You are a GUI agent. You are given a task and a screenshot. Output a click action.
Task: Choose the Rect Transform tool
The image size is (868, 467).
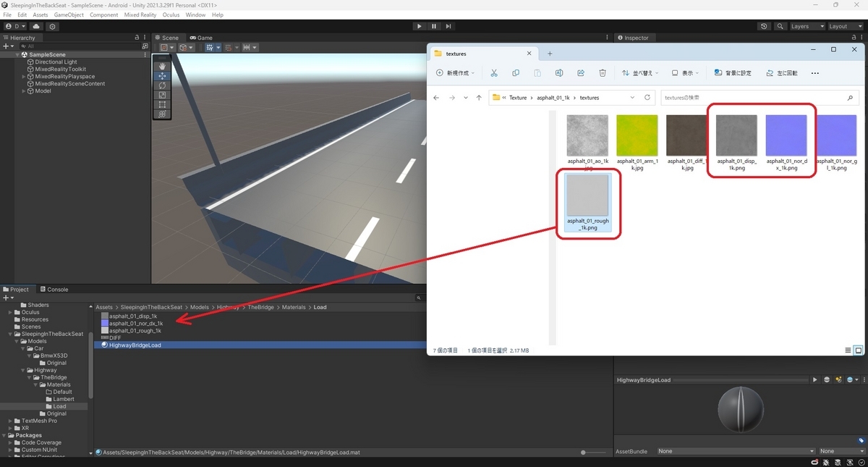[161, 104]
